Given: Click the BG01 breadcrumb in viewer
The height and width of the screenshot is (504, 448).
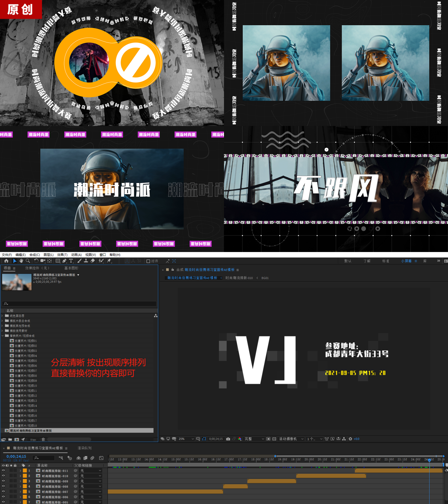Looking at the screenshot, I should click(265, 278).
